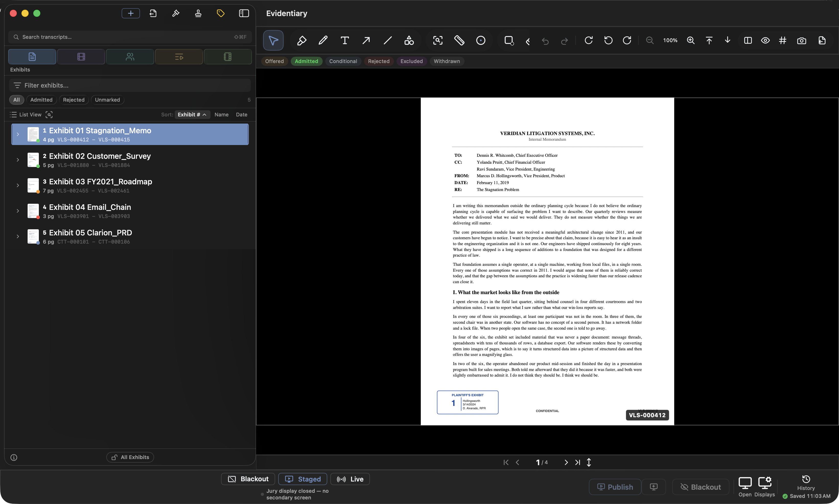Expand Exhibit 05 Clarion_PRD row
Screen dimensions: 839x504
click(x=18, y=236)
